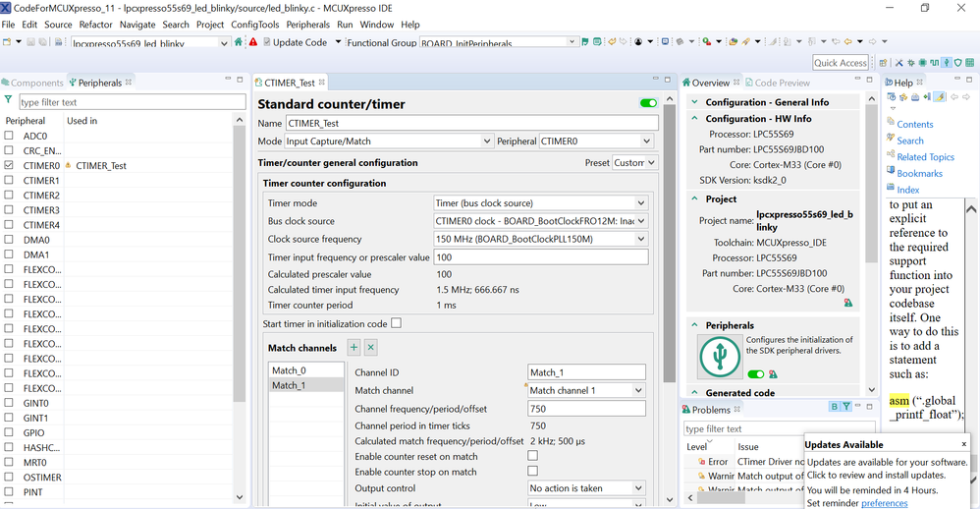Image resolution: width=980 pixels, height=509 pixels.
Task: Expand Configuration - General Info section
Action: tap(694, 102)
